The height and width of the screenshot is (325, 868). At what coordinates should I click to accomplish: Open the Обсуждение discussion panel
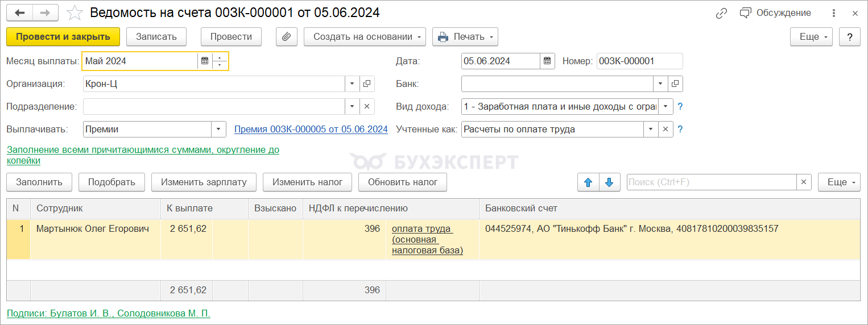[x=775, y=13]
